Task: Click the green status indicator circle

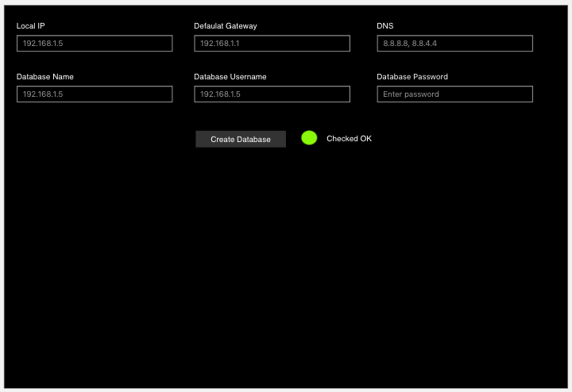Action: [x=309, y=138]
